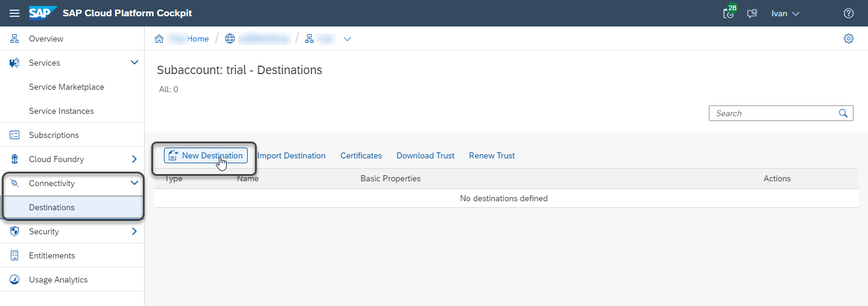
Task: Click the Cloud Foundry sidebar icon
Action: pyautogui.click(x=15, y=159)
